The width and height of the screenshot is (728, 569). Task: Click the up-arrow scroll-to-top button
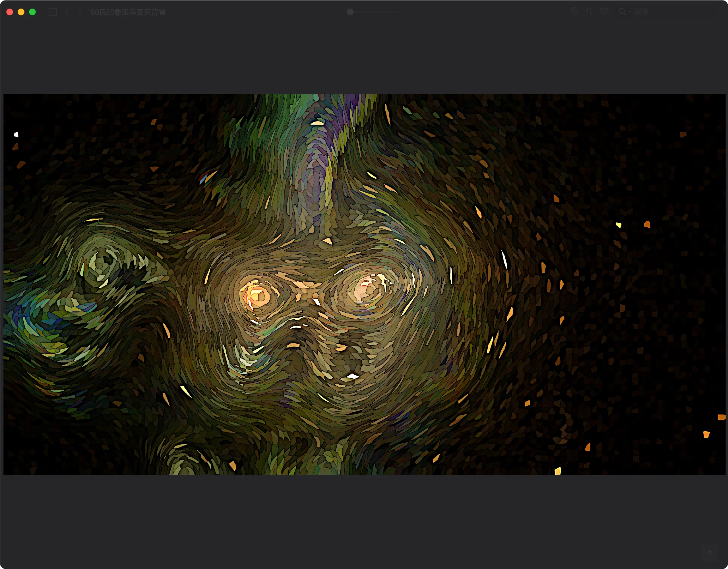coord(710,553)
